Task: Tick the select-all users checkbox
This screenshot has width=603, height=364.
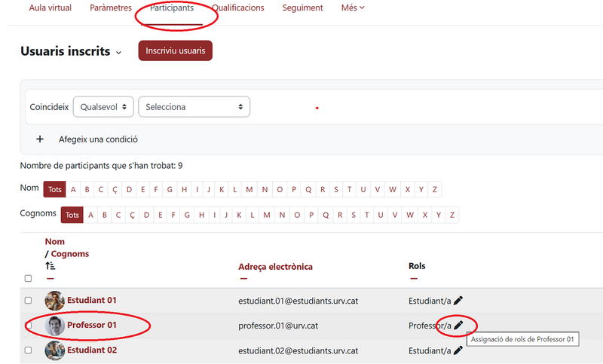Action: 28,278
